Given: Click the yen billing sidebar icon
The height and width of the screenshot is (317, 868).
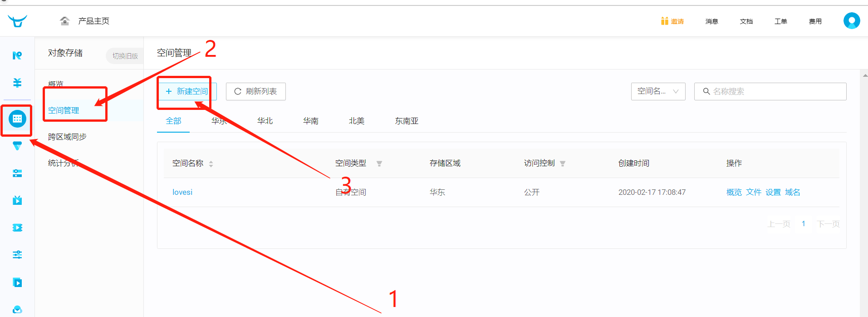Looking at the screenshot, I should (17, 83).
